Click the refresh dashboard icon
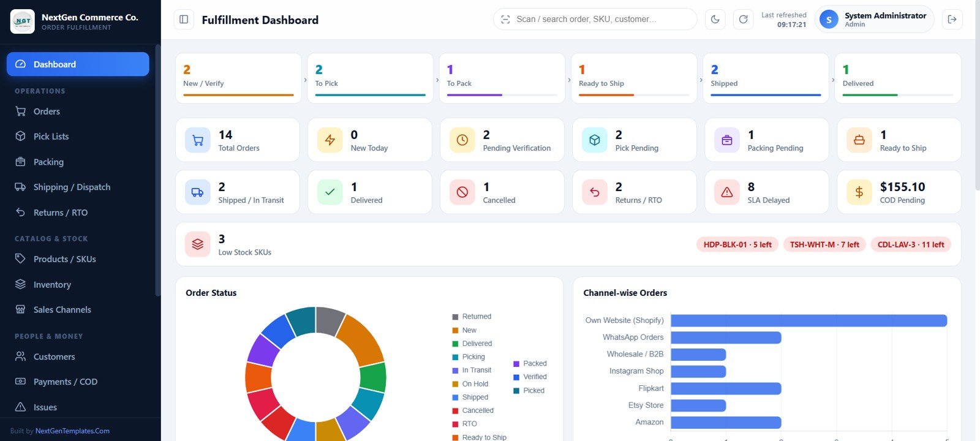Viewport: 980px width, 441px height. (x=743, y=20)
